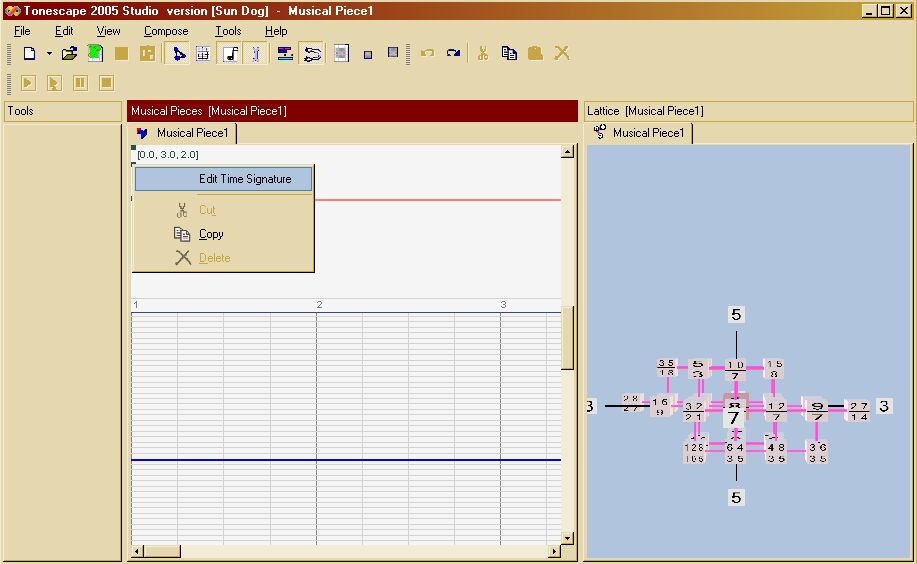Image resolution: width=917 pixels, height=564 pixels.
Task: Choose Delete in the context menu
Action: point(223,258)
